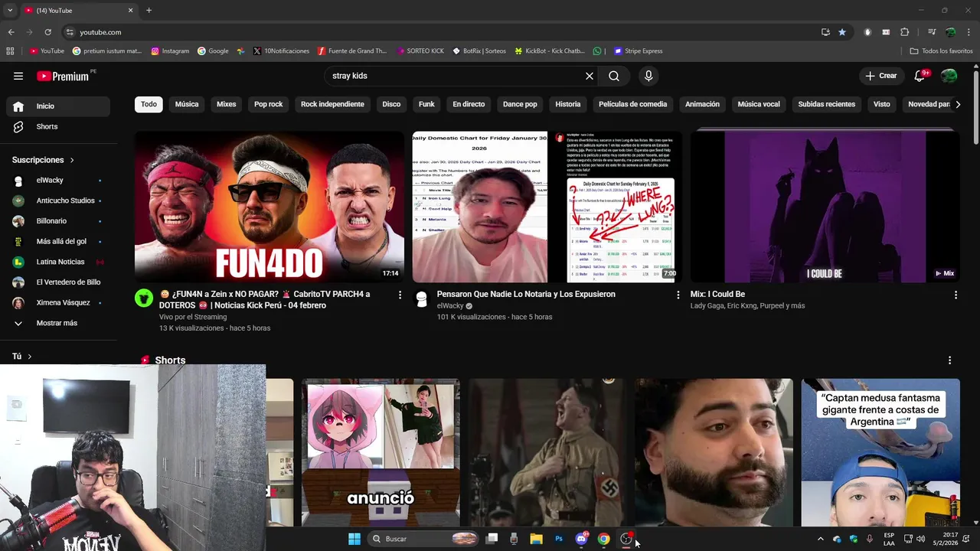Open options for the FUN4N video
Screen dimensions: 980x551
[400, 295]
